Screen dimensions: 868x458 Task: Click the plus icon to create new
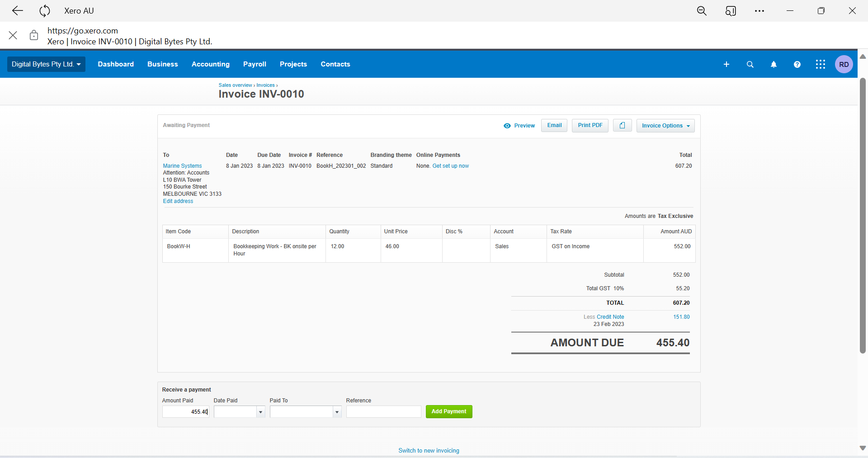(x=726, y=64)
